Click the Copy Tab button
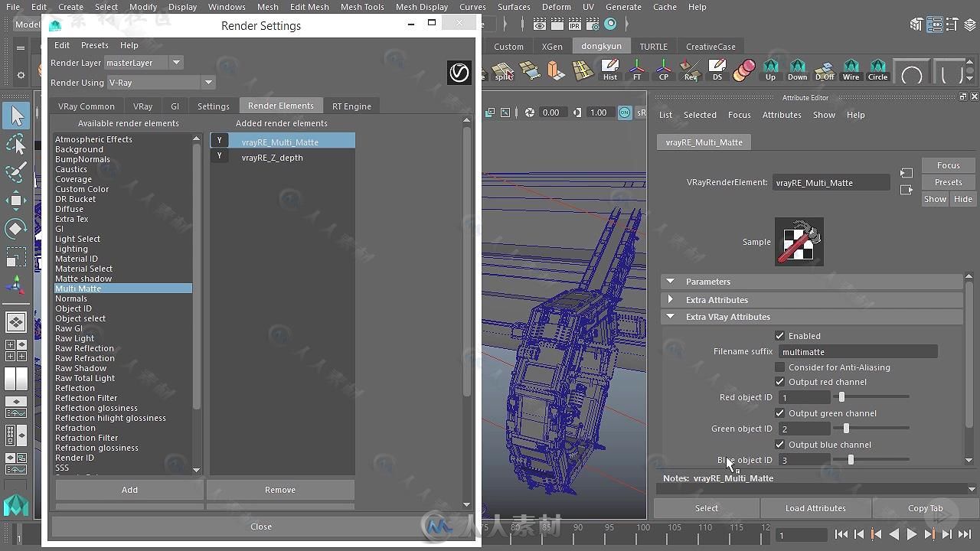Image resolution: width=980 pixels, height=551 pixels. (x=925, y=508)
